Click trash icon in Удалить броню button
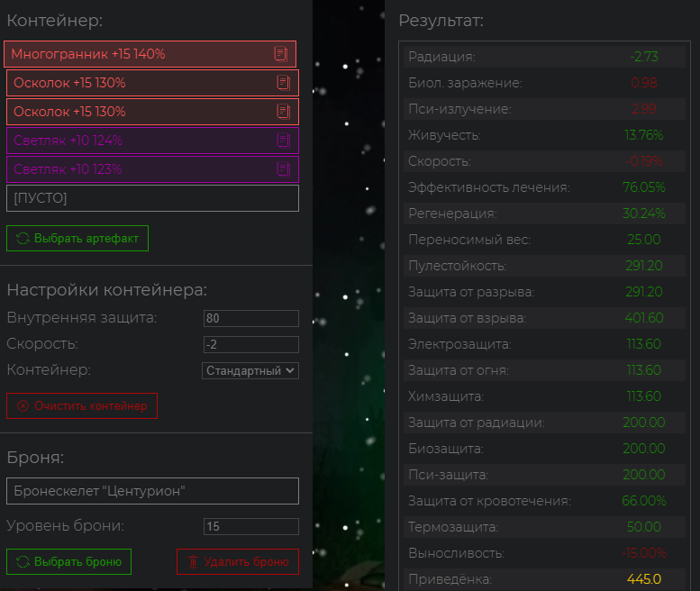This screenshot has height=591, width=700. pyautogui.click(x=193, y=561)
